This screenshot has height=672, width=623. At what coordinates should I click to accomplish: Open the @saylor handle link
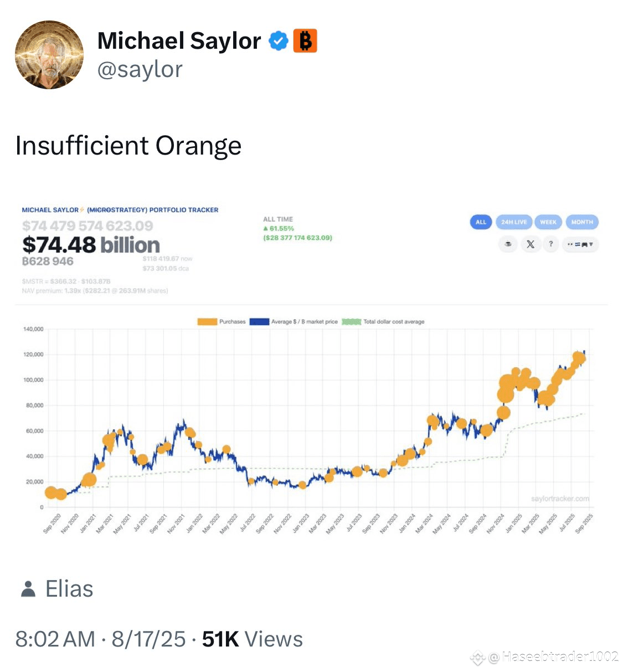coord(140,70)
